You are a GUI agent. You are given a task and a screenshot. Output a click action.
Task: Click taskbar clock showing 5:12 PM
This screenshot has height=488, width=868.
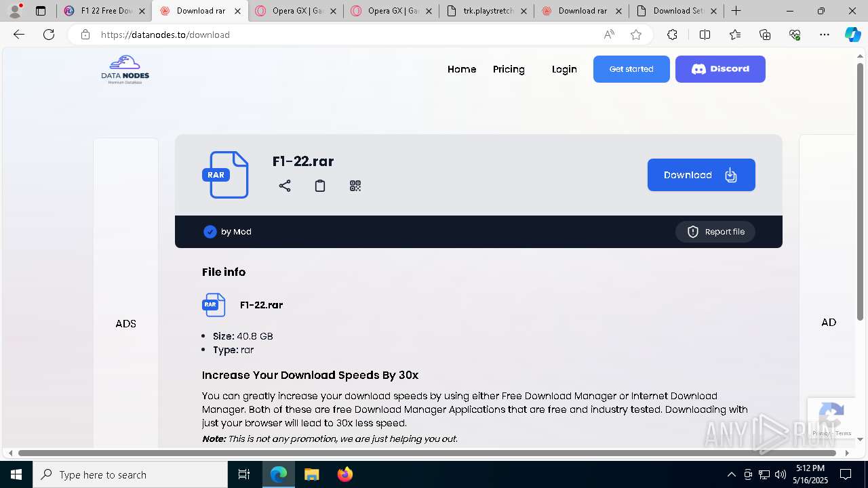[810, 474]
